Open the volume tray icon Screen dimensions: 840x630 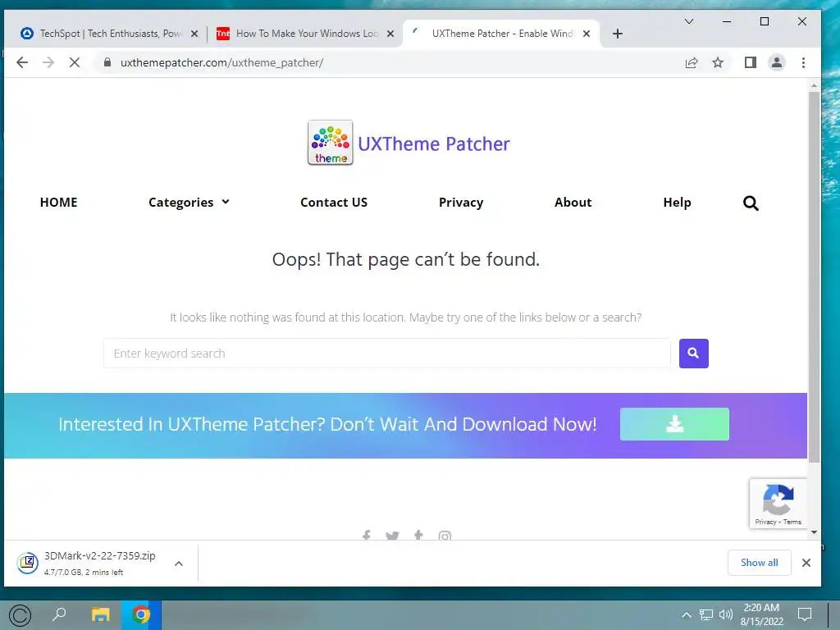point(725,614)
